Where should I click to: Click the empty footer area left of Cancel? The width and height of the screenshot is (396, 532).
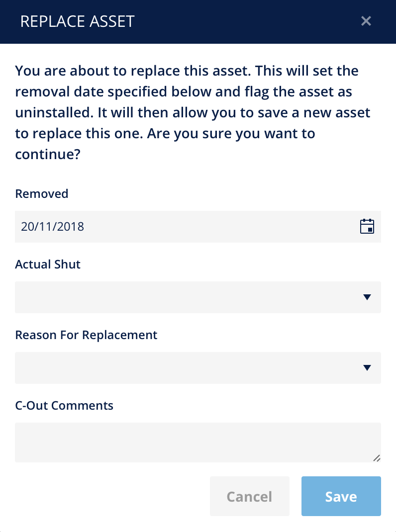[108, 496]
